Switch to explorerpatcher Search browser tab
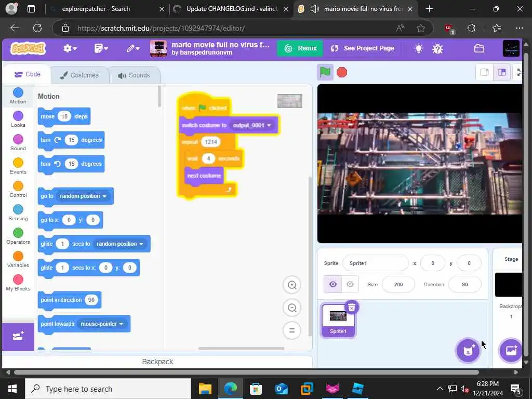 (x=108, y=9)
